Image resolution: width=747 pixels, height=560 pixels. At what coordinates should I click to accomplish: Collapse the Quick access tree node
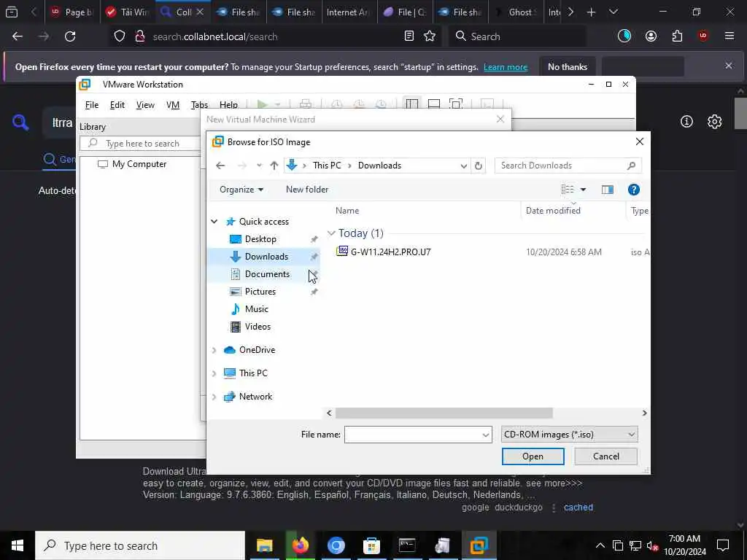tap(214, 222)
